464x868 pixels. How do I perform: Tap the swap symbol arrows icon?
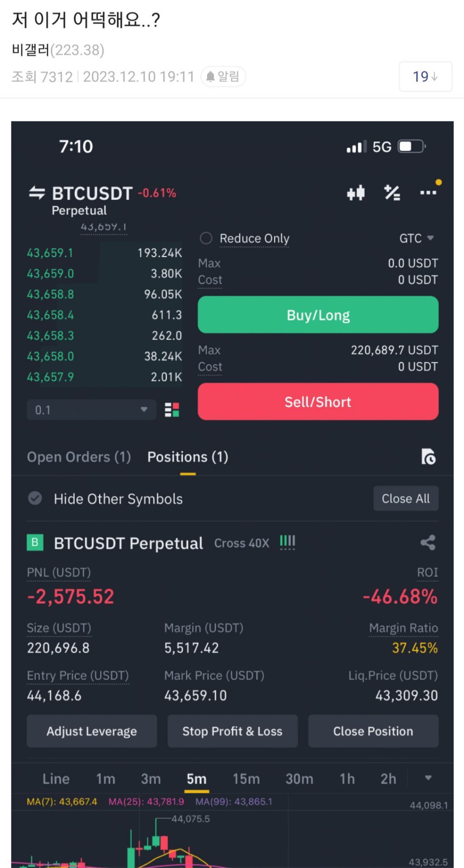coord(37,193)
